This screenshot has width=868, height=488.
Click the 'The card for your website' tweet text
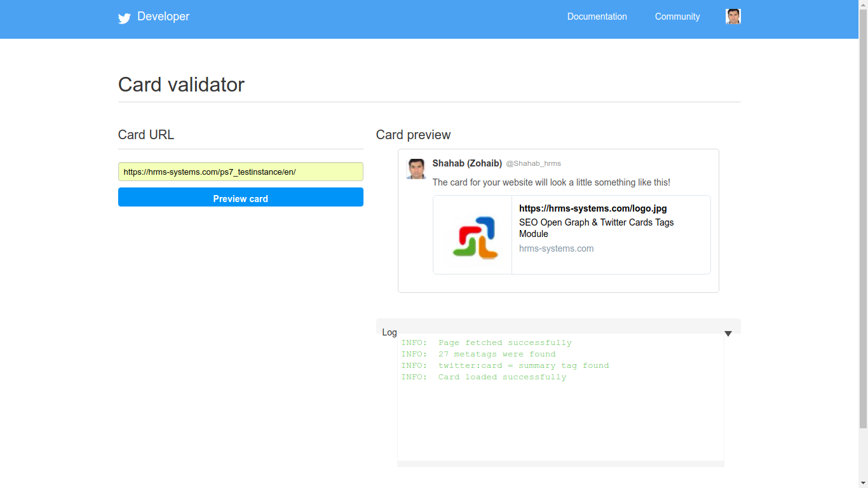click(552, 182)
